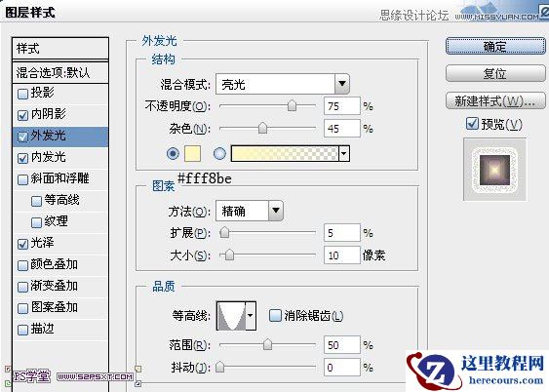Tick the 纹理 texture sub-option checkbox
The width and height of the screenshot is (549, 392).
click(x=36, y=222)
